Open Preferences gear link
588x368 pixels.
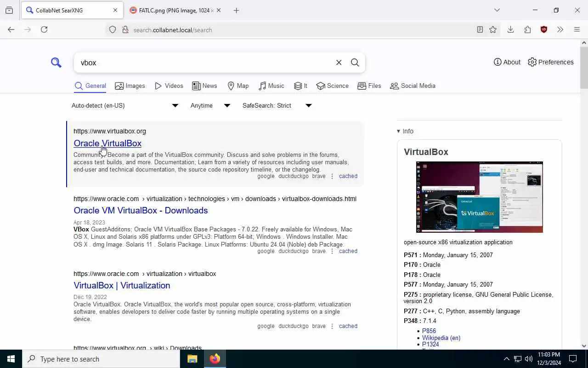point(551,62)
